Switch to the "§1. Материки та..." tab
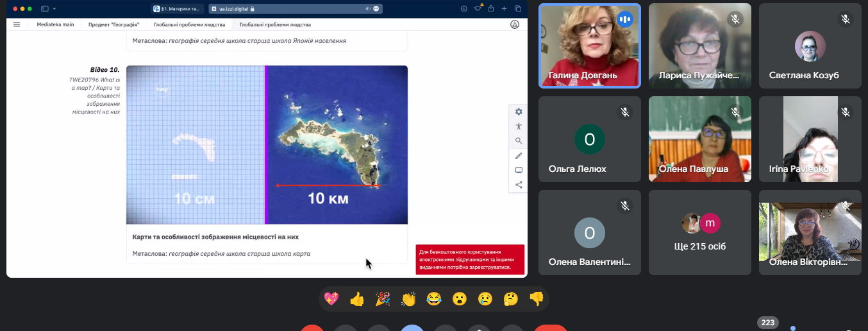Image resolution: width=868 pixels, height=331 pixels. (178, 9)
